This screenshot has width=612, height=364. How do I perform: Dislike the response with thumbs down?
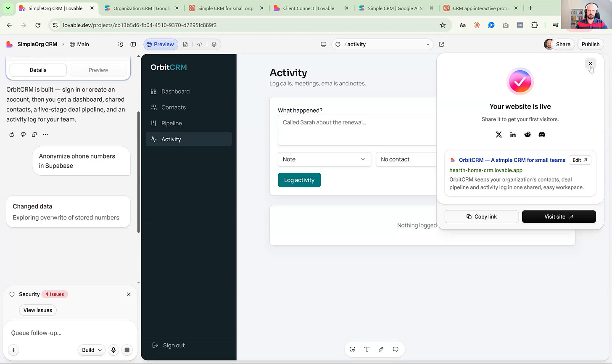point(23,135)
